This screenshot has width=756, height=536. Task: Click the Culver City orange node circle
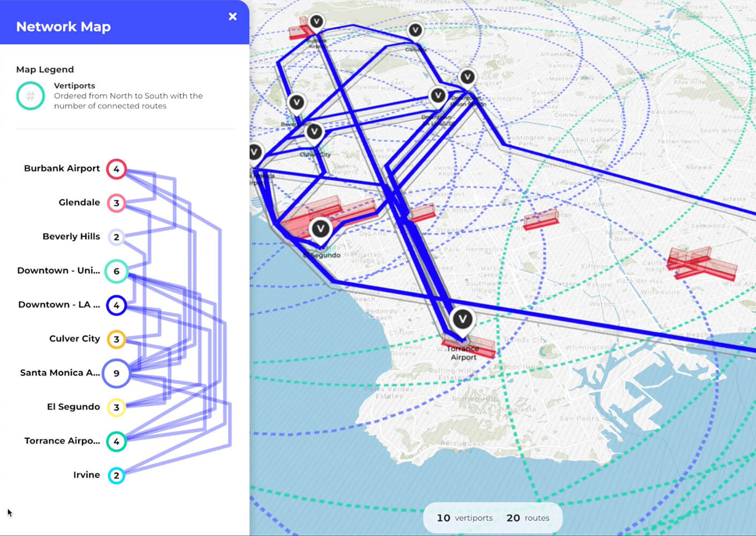(x=116, y=339)
